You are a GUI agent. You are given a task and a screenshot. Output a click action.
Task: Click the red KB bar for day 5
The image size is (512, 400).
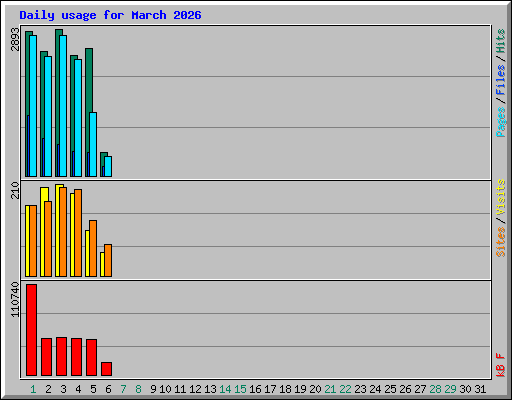point(92,357)
